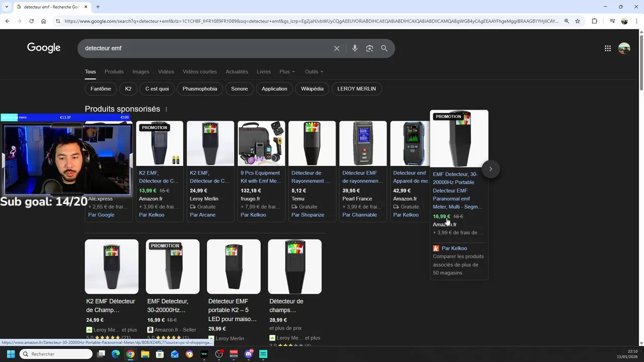This screenshot has height=362, width=644.
Task: Switch to the Actualités tab
Action: pos(237,71)
